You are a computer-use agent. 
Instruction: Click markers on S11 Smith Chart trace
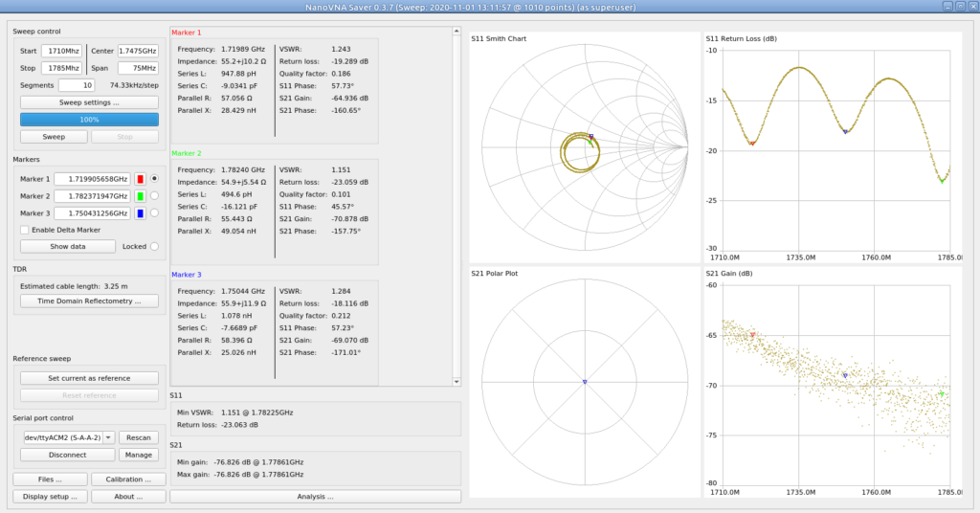pyautogui.click(x=590, y=139)
